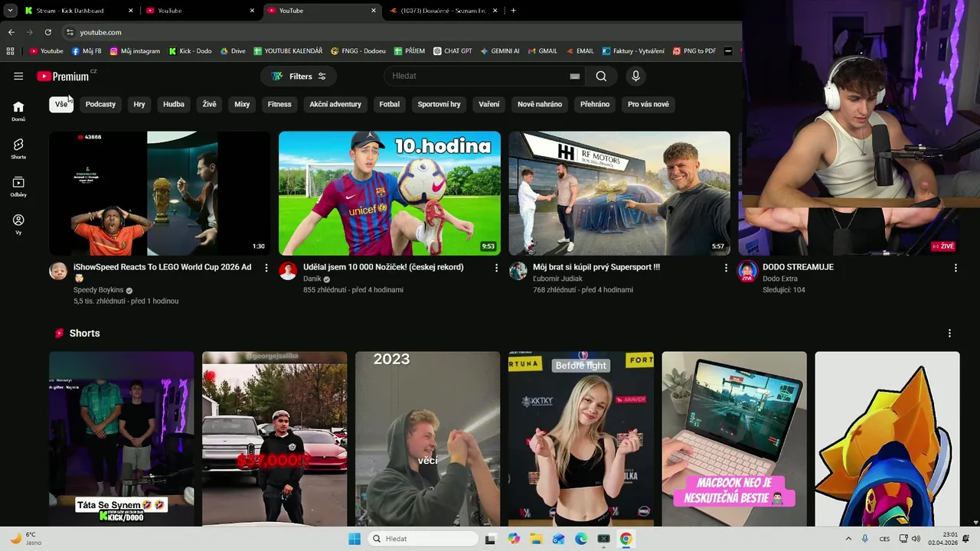View site information next to youtube.com
Viewport: 980px width, 551px height.
coord(70,32)
